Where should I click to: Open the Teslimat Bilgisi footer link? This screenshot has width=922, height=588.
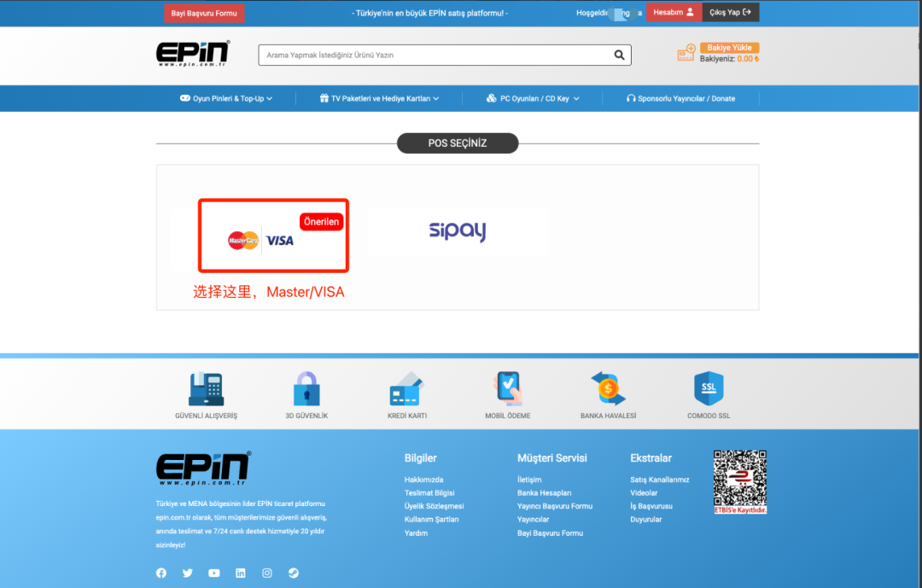[x=429, y=492]
